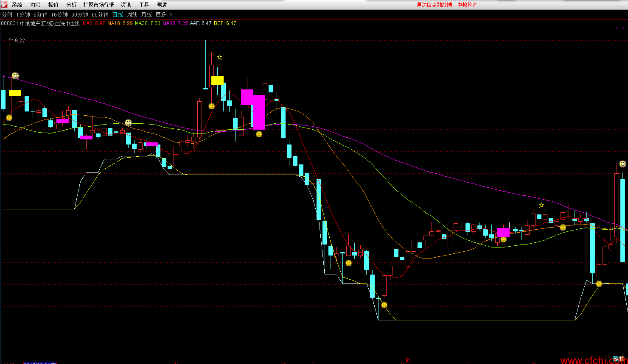
Task: Click the magenta block in right-side consolidation
Action: pyautogui.click(x=503, y=232)
